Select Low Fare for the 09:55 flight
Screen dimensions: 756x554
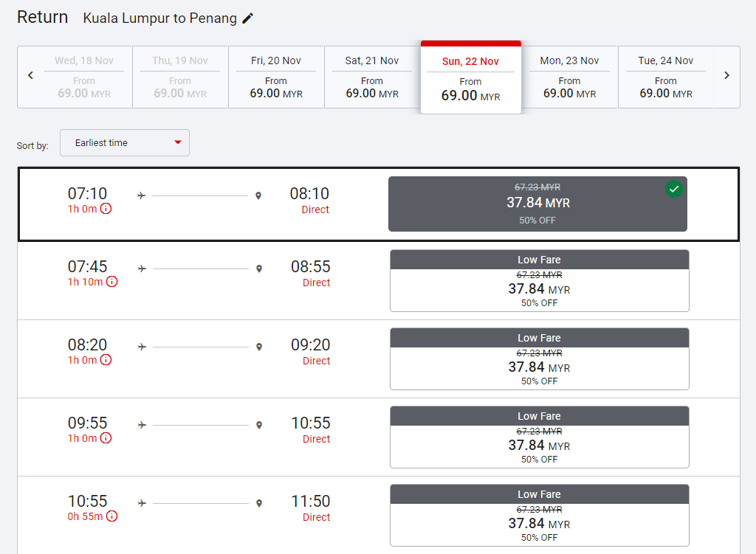click(x=539, y=437)
